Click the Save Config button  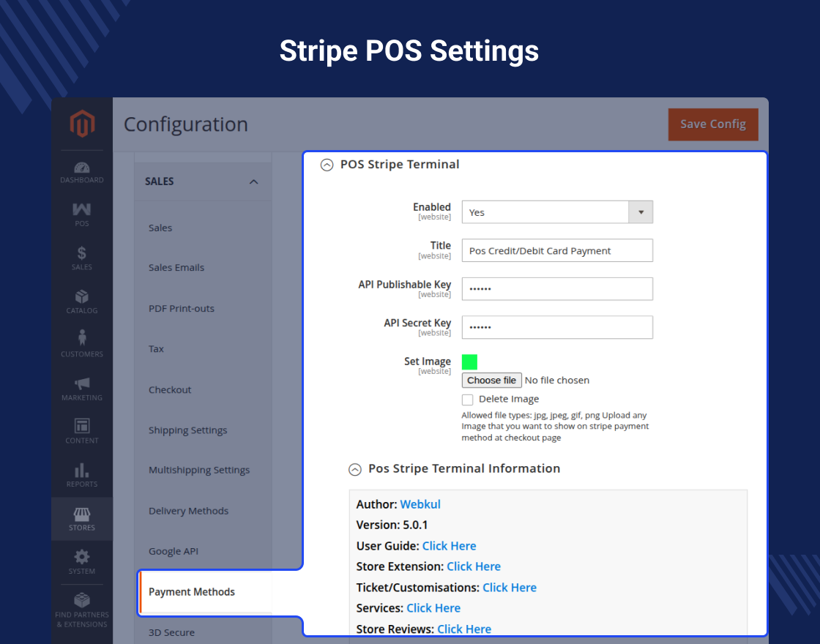713,124
